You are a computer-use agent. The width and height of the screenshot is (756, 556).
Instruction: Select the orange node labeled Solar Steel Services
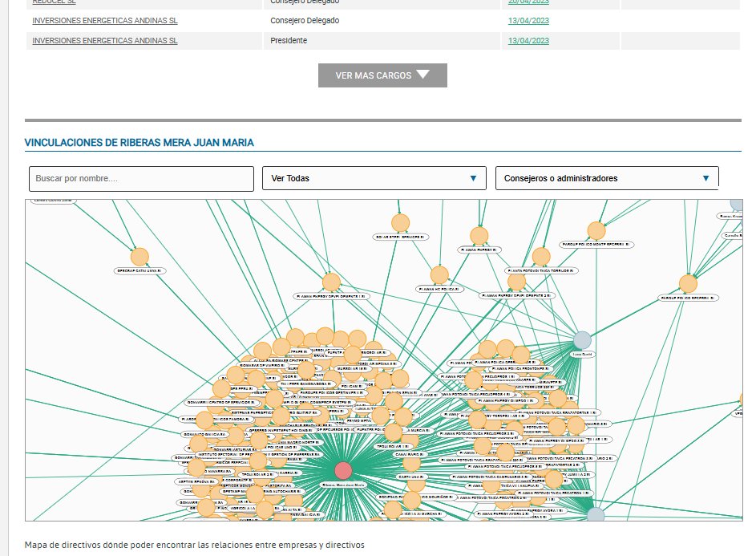[400, 223]
